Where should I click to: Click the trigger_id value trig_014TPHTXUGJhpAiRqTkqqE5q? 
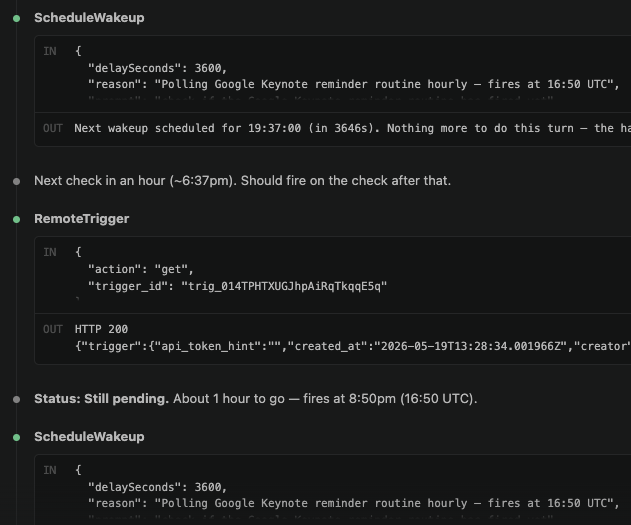(284, 286)
